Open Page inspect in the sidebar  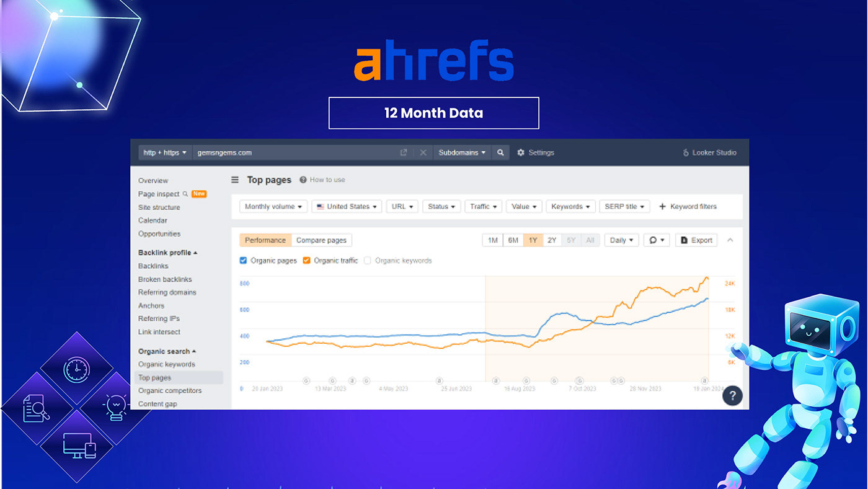pos(159,194)
